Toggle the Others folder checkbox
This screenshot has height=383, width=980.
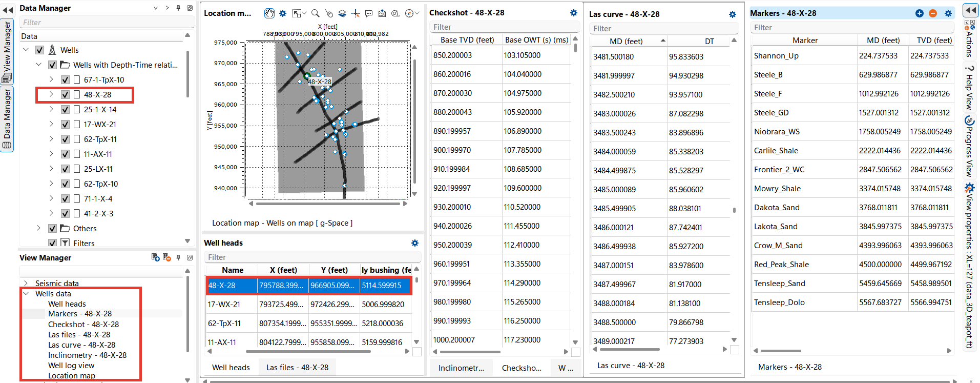[52, 228]
